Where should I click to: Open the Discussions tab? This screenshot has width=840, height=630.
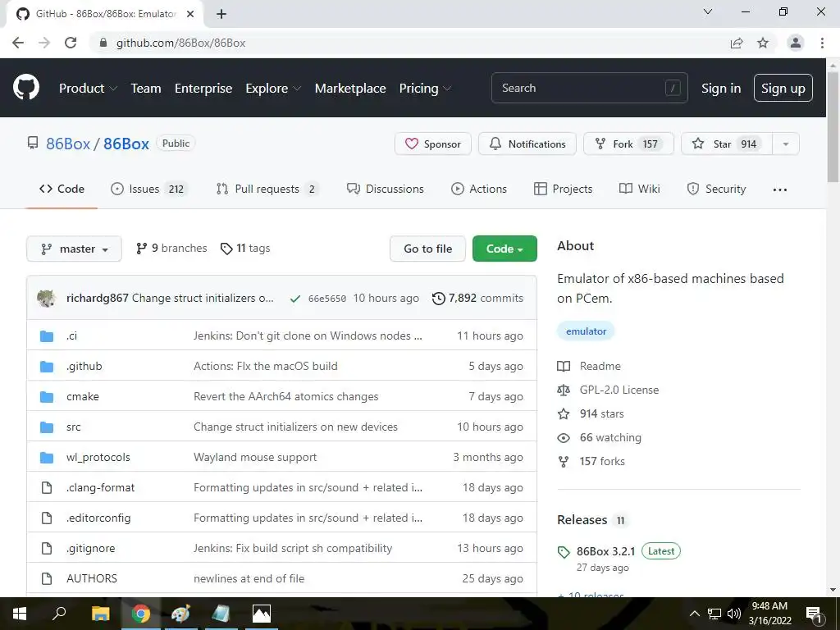coord(386,189)
